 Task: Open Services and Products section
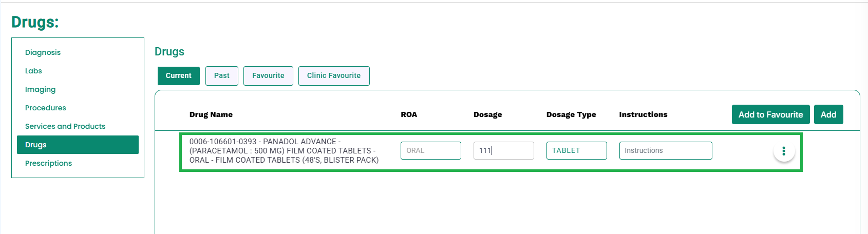(65, 126)
